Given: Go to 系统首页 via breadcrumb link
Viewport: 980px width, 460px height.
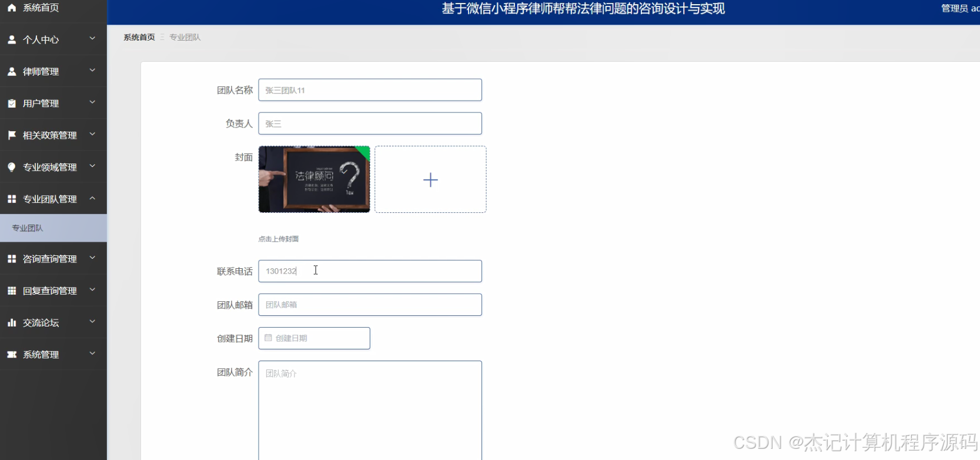Looking at the screenshot, I should (139, 37).
